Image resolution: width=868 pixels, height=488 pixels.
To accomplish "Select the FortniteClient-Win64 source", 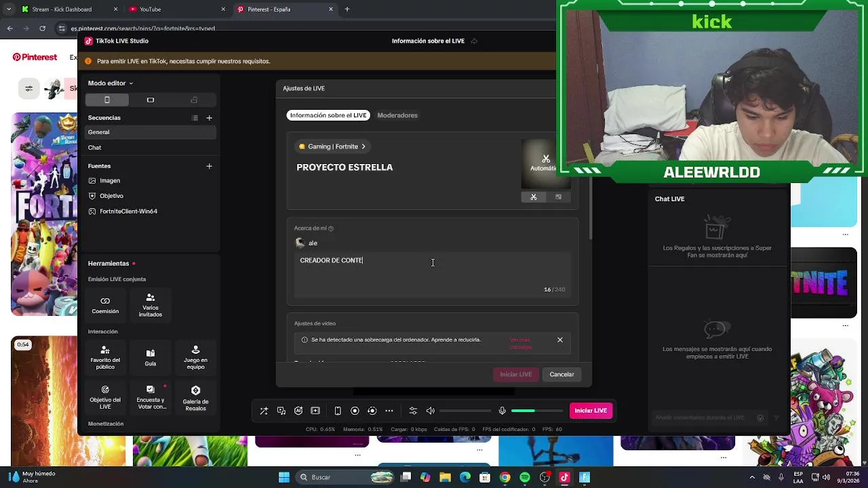I will click(151, 211).
